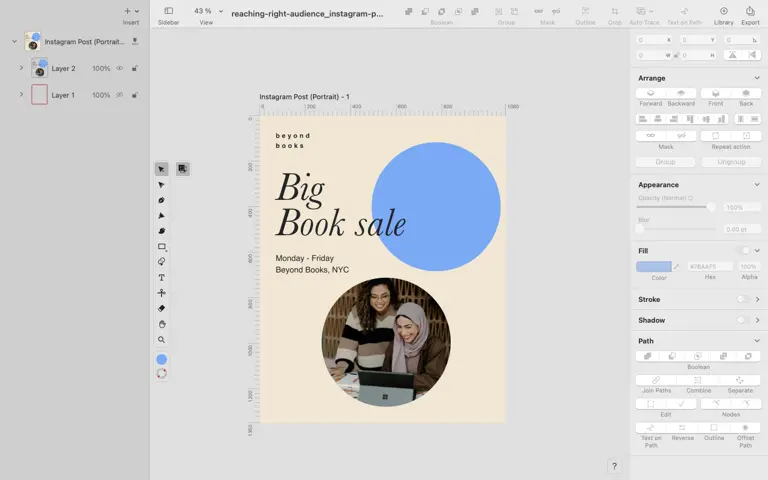Open the Library panel
The image size is (768, 480).
click(723, 15)
